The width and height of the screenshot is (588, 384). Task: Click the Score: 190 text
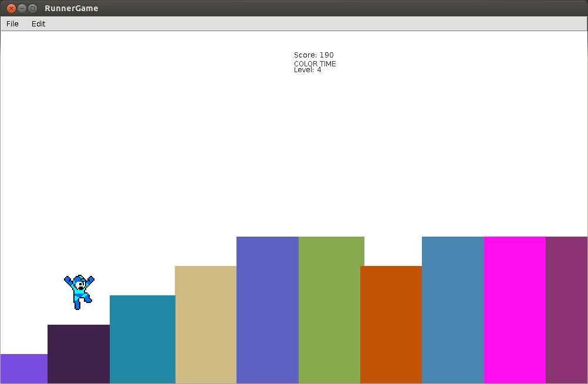tap(314, 55)
